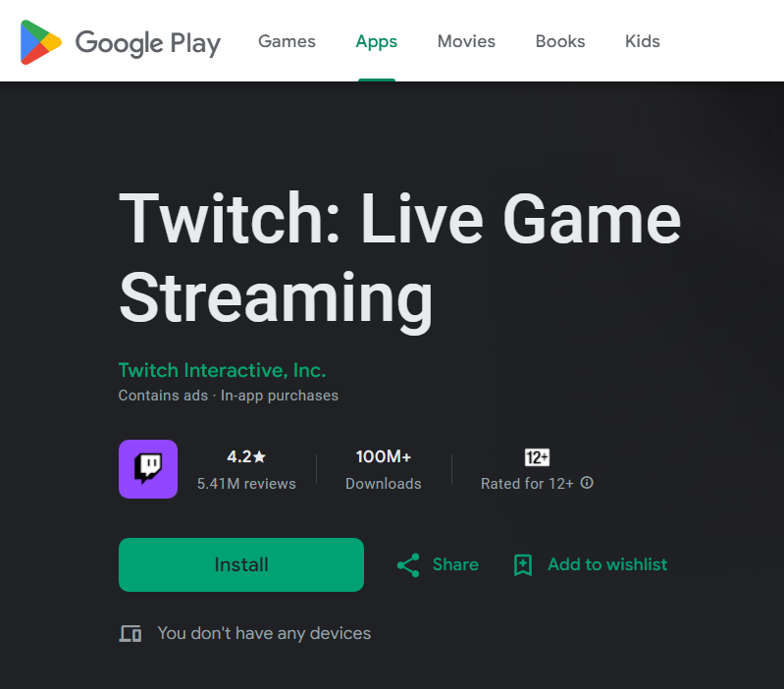Click the Twitch: Live Game Streaming title

399,257
